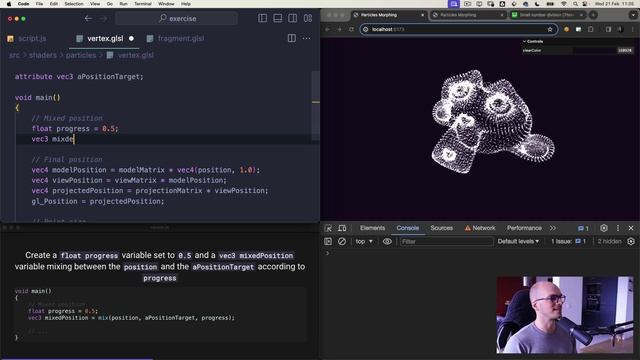Screen dimensions: 640x360
Task: Open DevTools customize three-dot menu
Action: pyautogui.click(x=618, y=228)
